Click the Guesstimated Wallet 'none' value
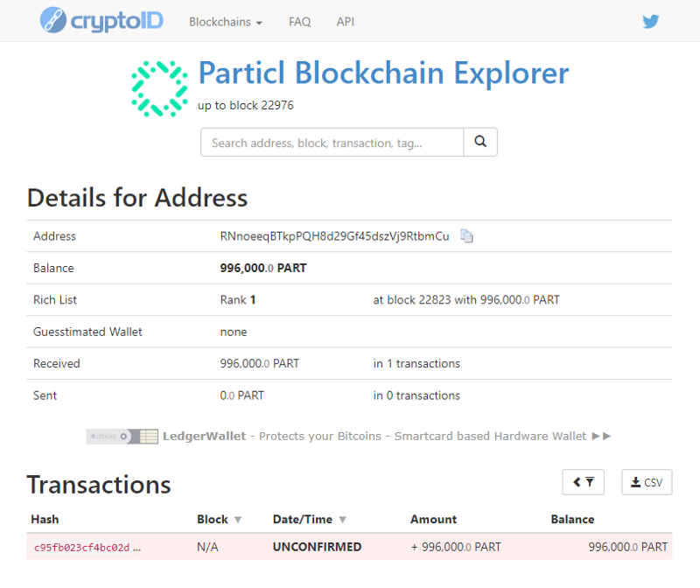Image resolution: width=700 pixels, height=588 pixels. click(233, 332)
